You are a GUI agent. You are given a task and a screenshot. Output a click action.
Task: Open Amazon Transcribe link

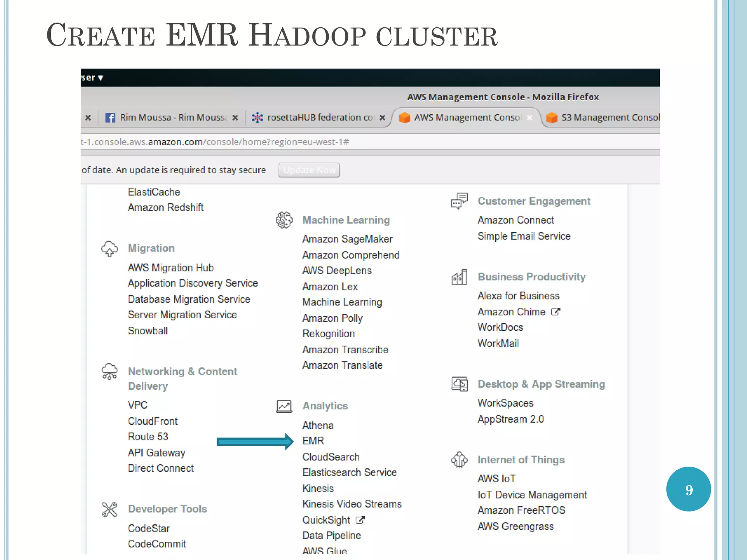click(x=345, y=350)
